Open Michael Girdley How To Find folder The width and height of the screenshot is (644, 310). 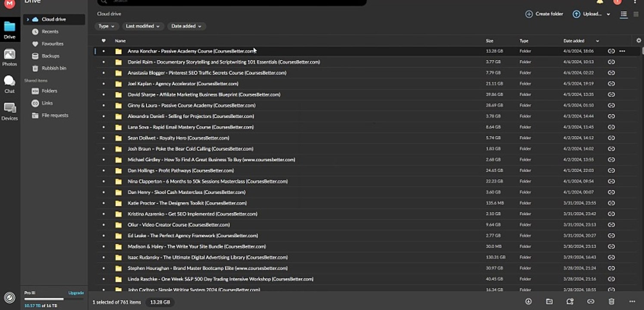coord(211,160)
